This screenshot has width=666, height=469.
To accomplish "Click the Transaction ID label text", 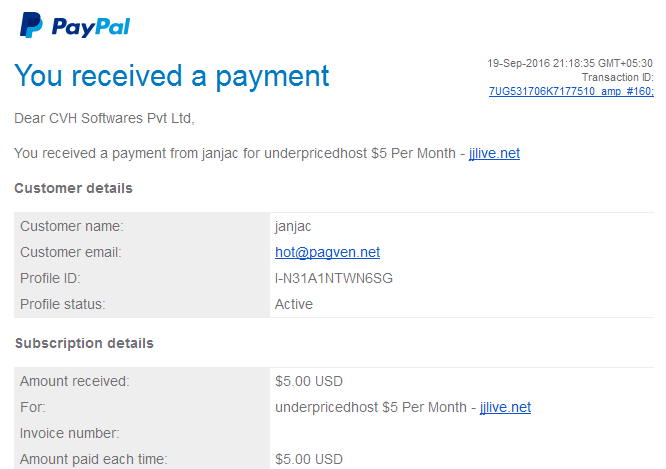I will tap(618, 77).
